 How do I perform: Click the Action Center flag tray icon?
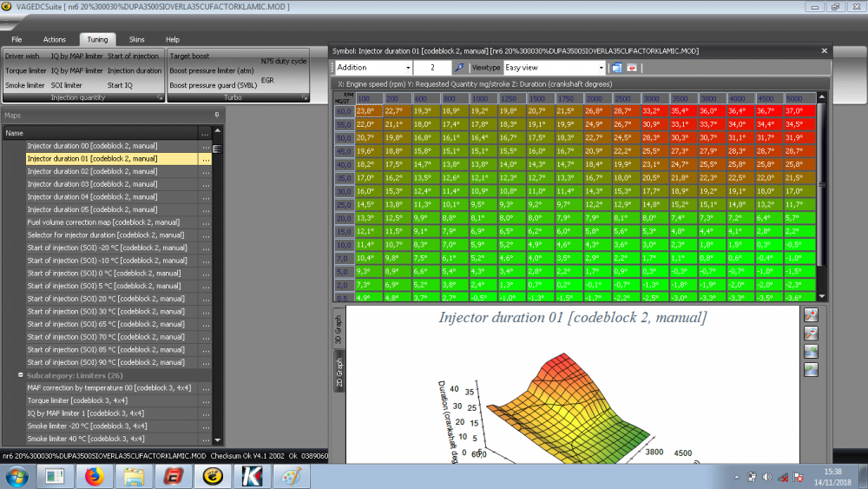point(798,477)
